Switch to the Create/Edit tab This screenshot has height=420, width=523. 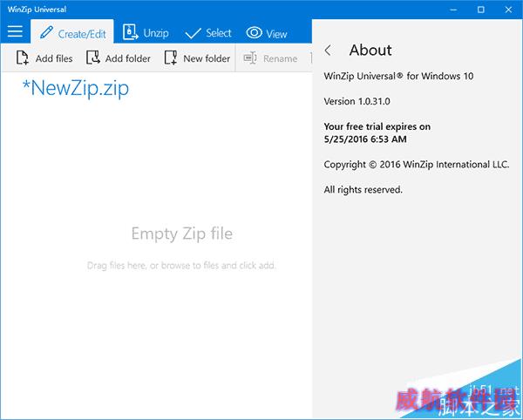point(72,32)
